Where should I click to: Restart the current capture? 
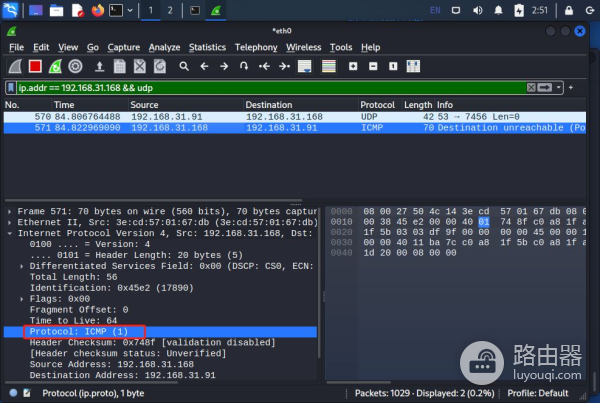[55, 66]
